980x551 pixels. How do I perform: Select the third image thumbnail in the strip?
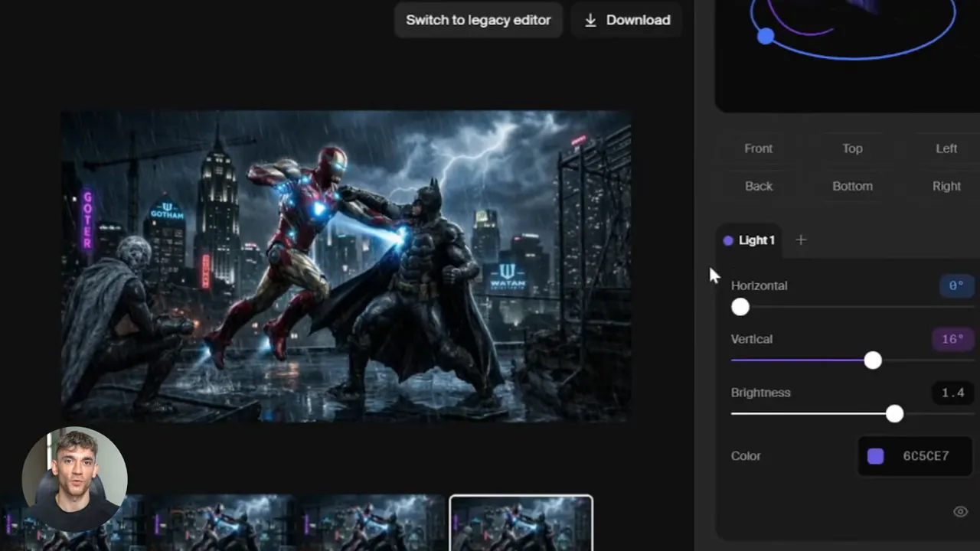371,523
